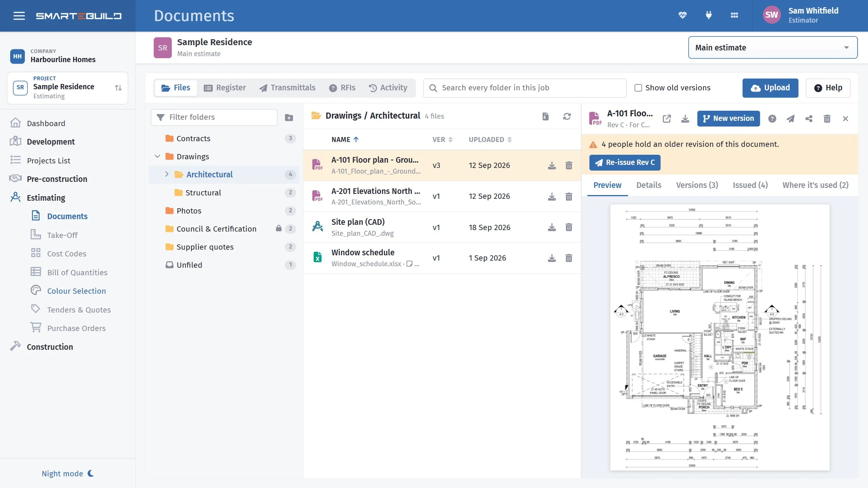Click the share icon in preview panel

(808, 119)
